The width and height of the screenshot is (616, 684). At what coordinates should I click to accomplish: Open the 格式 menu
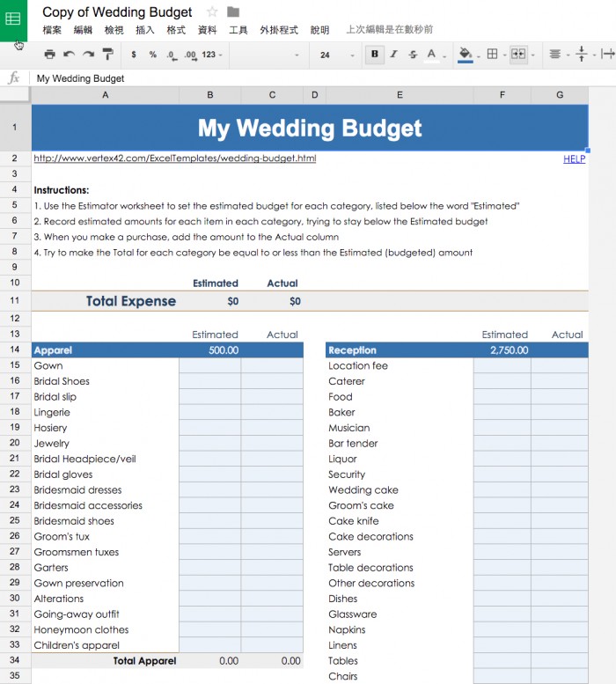[176, 30]
